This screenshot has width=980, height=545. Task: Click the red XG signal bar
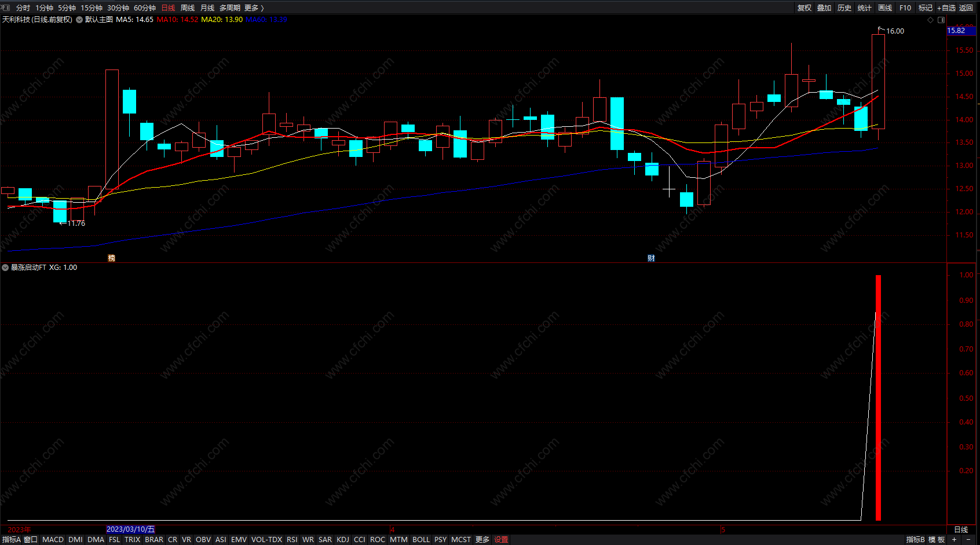pos(878,398)
